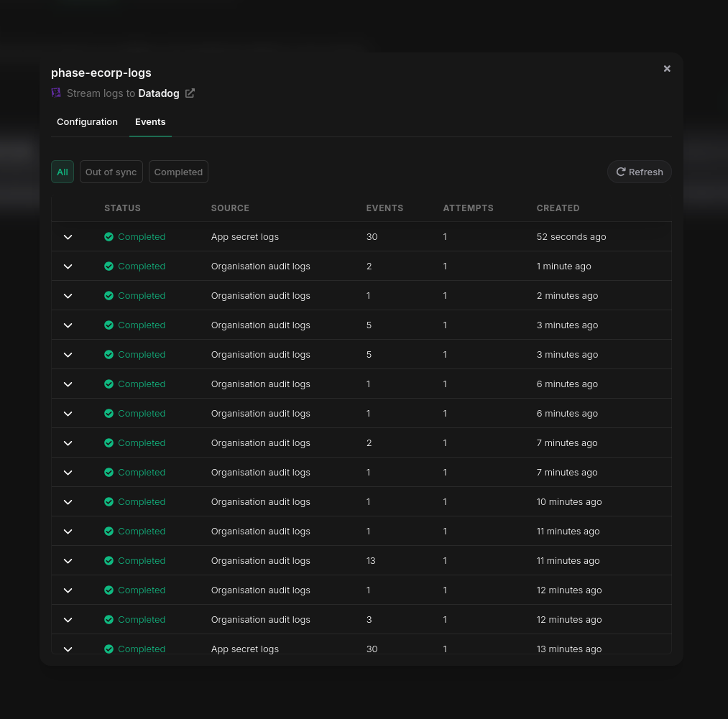Expand the row with 3 events

pos(68,620)
